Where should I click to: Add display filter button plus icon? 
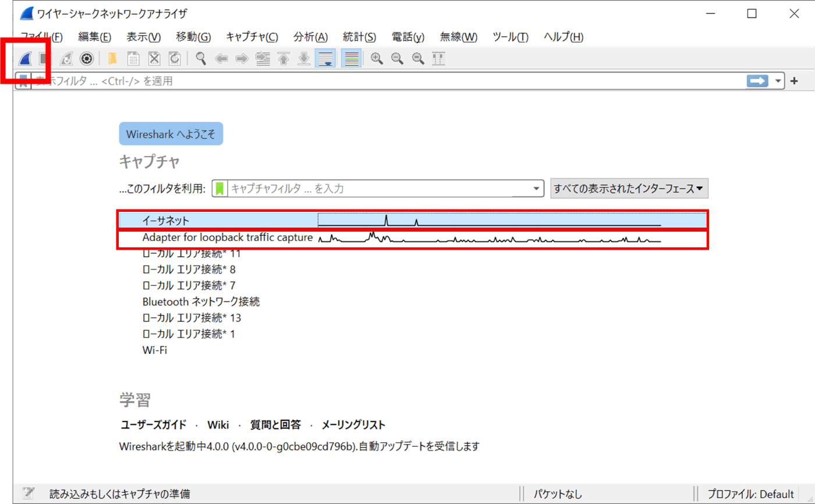coord(794,81)
